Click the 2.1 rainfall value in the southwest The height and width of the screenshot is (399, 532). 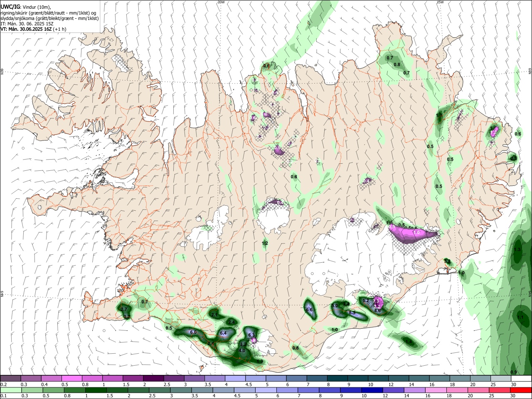click(x=214, y=315)
